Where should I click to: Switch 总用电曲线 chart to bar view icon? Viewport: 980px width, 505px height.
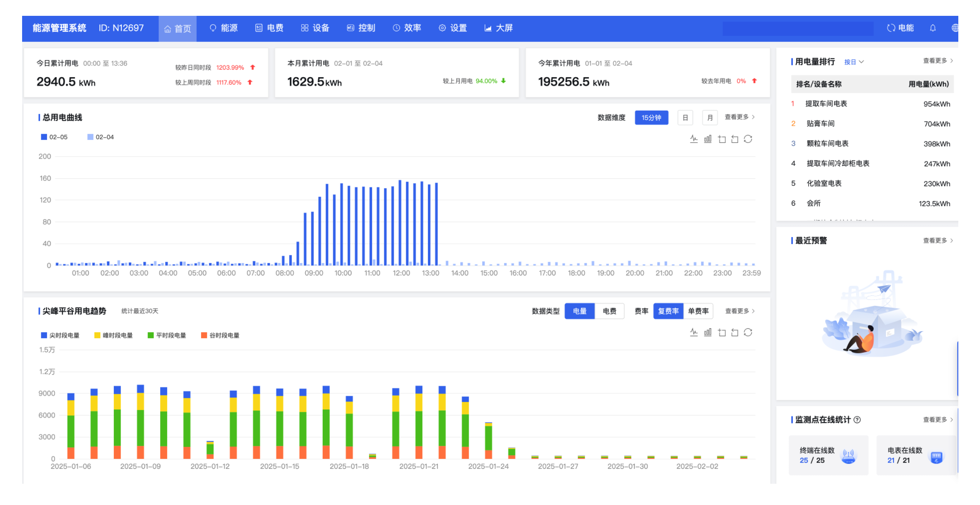coord(708,139)
